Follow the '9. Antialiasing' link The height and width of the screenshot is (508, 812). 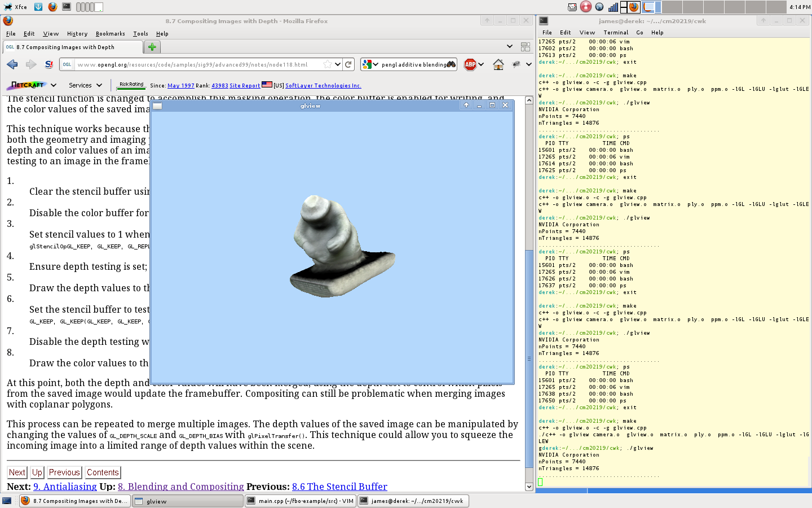(x=65, y=487)
